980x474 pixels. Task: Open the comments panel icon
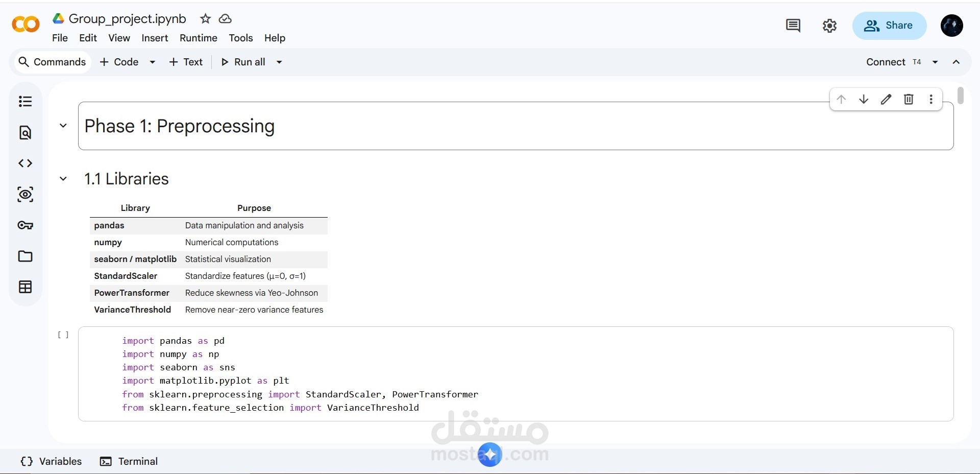[x=793, y=26]
